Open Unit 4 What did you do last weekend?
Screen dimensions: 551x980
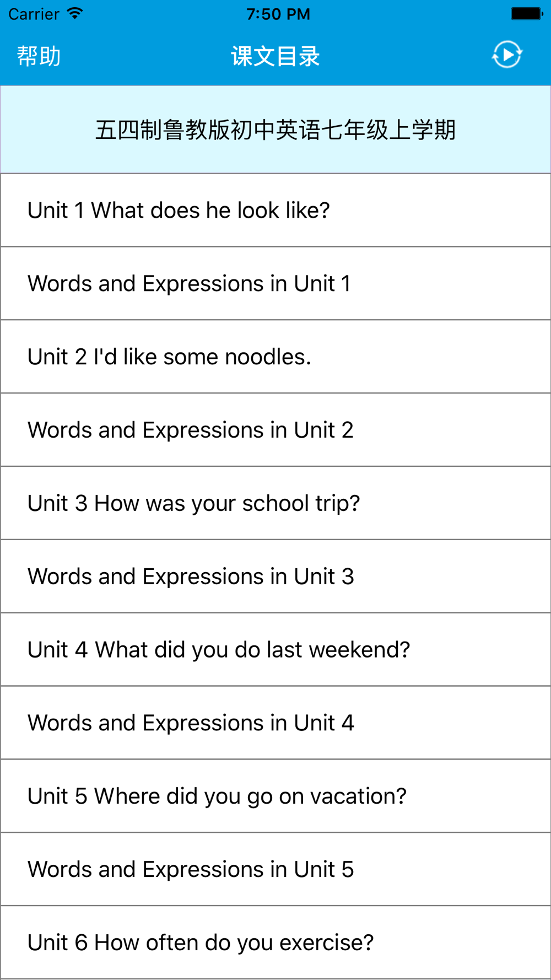(x=275, y=650)
